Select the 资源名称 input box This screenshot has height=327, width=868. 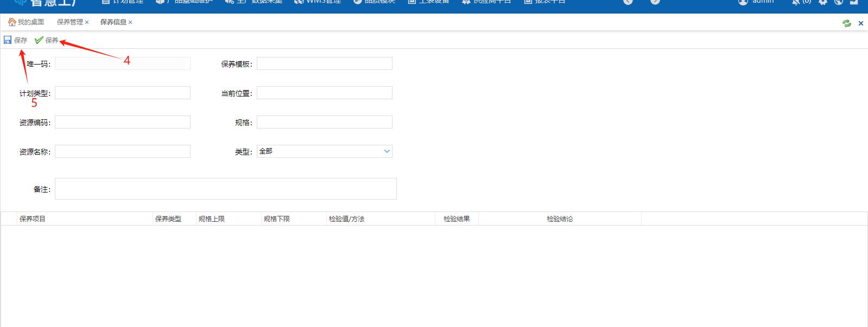122,151
